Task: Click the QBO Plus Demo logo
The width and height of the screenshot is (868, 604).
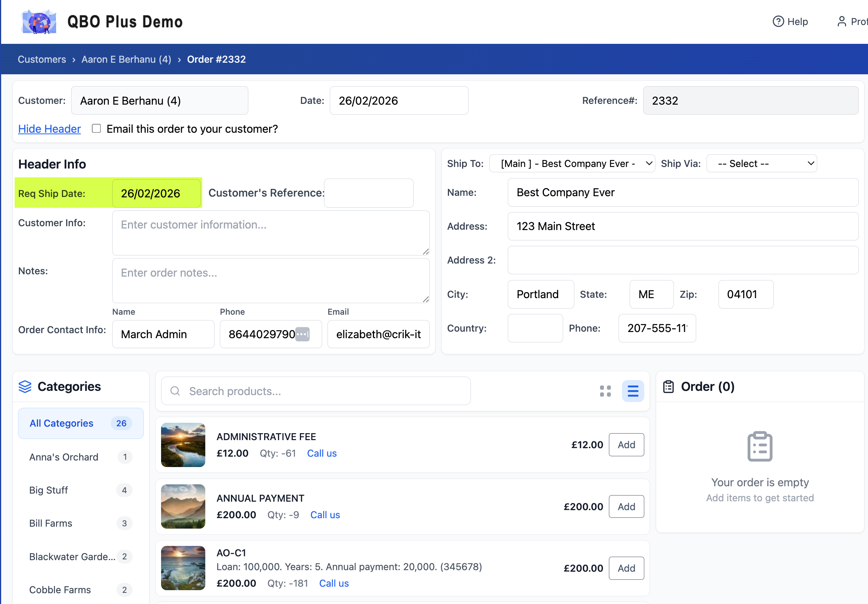Action: 39,22
